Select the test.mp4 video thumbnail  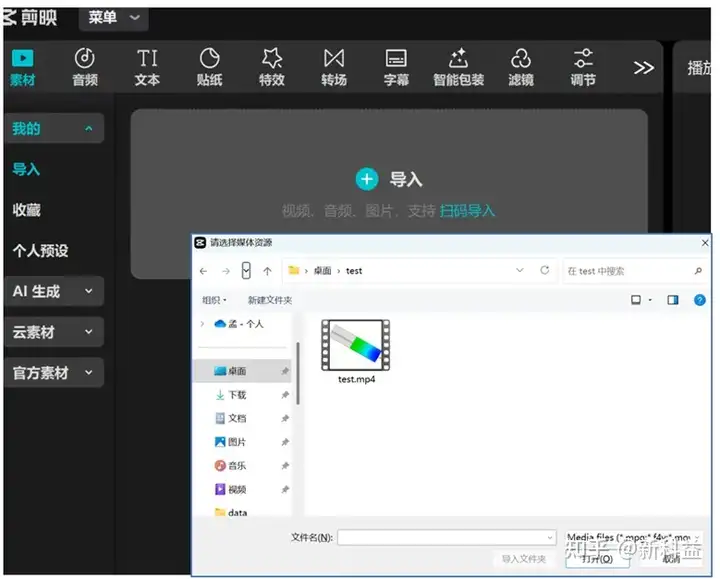click(356, 345)
